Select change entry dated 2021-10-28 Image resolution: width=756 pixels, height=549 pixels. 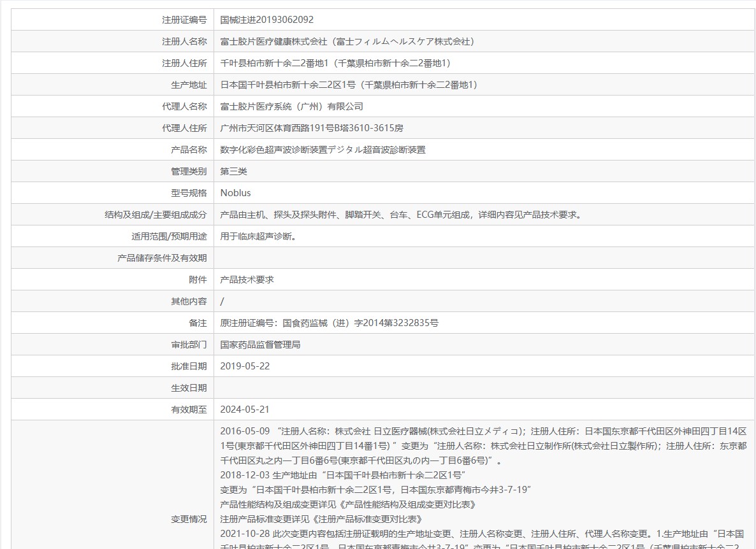(x=482, y=540)
